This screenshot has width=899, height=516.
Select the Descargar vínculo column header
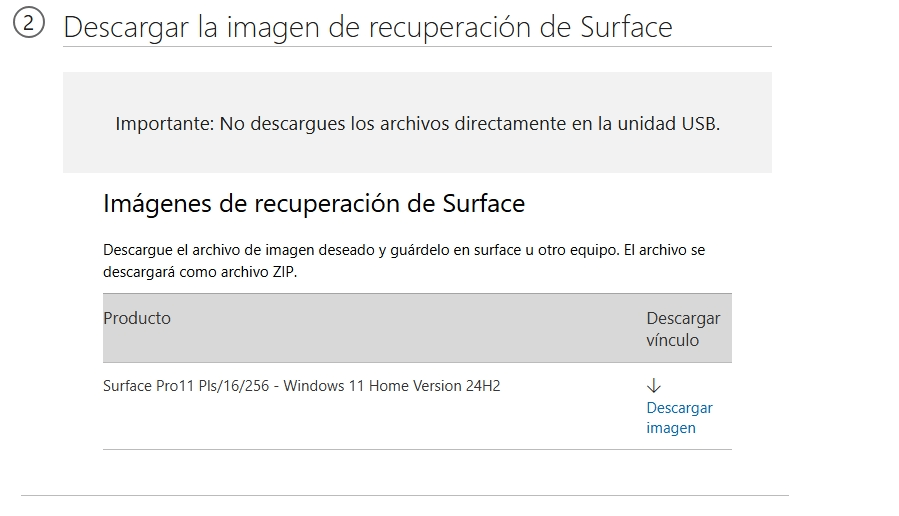pyautogui.click(x=683, y=329)
